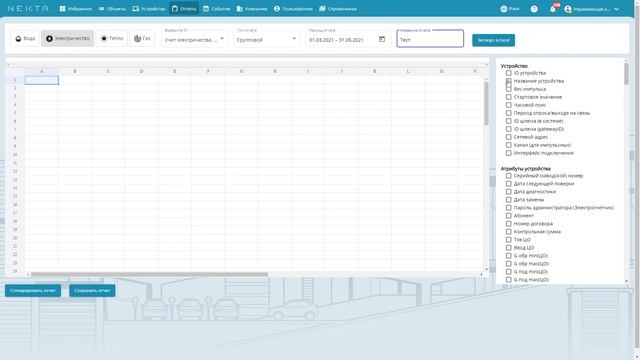The height and width of the screenshot is (360, 640).
Task: Open the notifications bell
Action: 553,9
